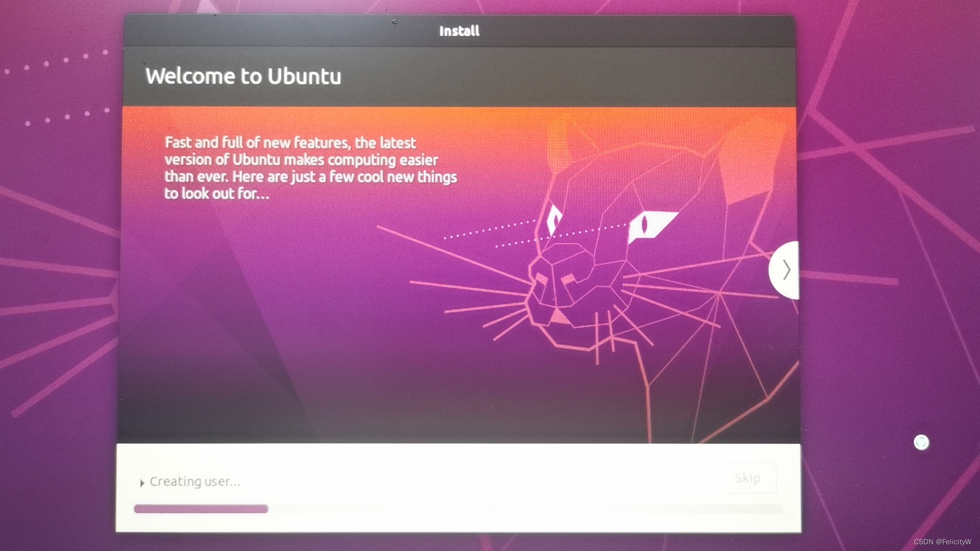This screenshot has height=551, width=980.
Task: Click the Skip button
Action: click(x=747, y=478)
